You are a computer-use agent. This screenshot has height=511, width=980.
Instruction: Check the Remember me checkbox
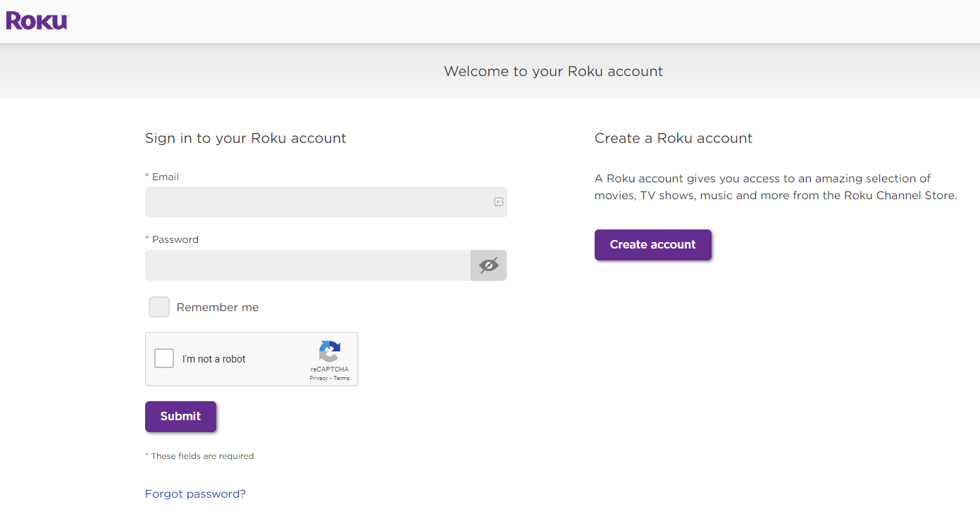159,307
